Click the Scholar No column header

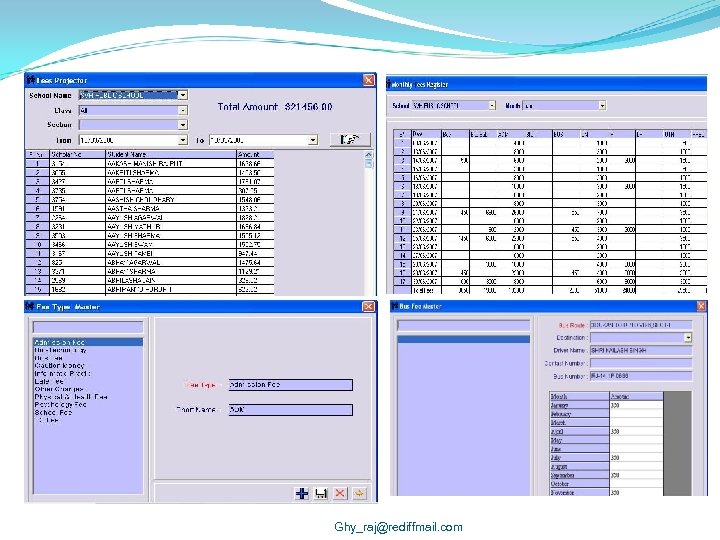[78, 154]
